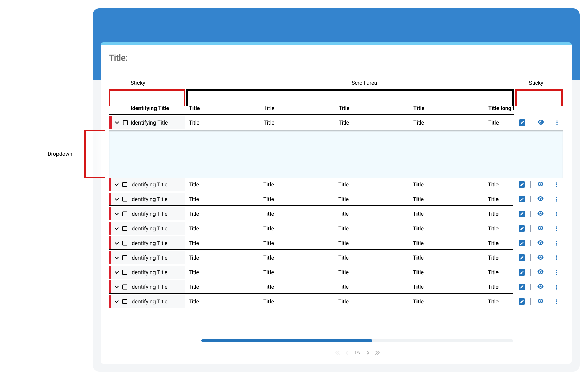This screenshot has height=380, width=588.
Task: Toggle the eye icon in the third table row
Action: click(540, 199)
